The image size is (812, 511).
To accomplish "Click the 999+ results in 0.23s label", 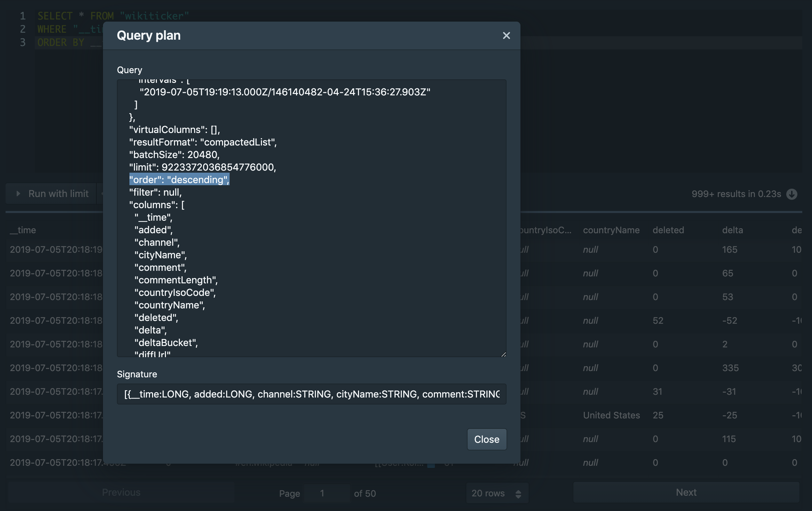I will (x=736, y=194).
